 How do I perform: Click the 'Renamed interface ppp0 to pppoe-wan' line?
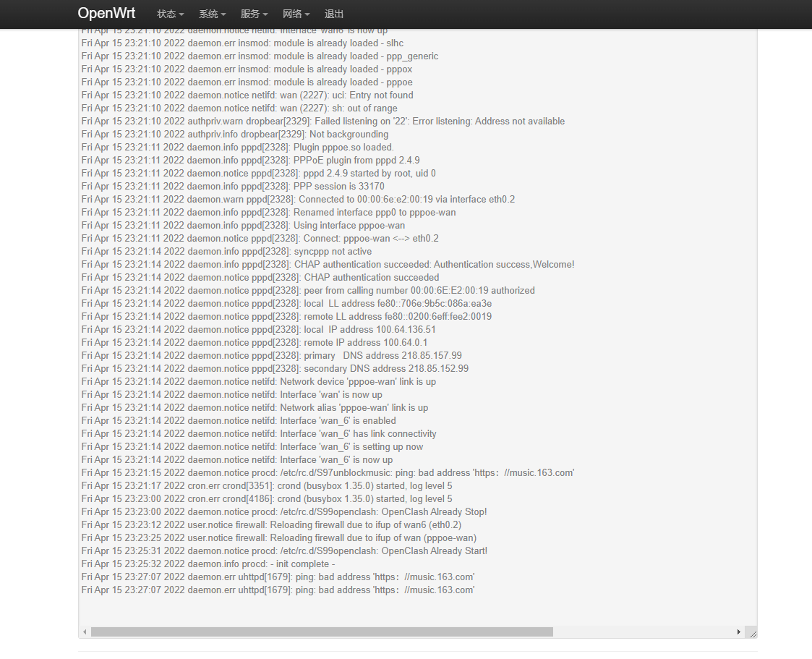pos(268,212)
